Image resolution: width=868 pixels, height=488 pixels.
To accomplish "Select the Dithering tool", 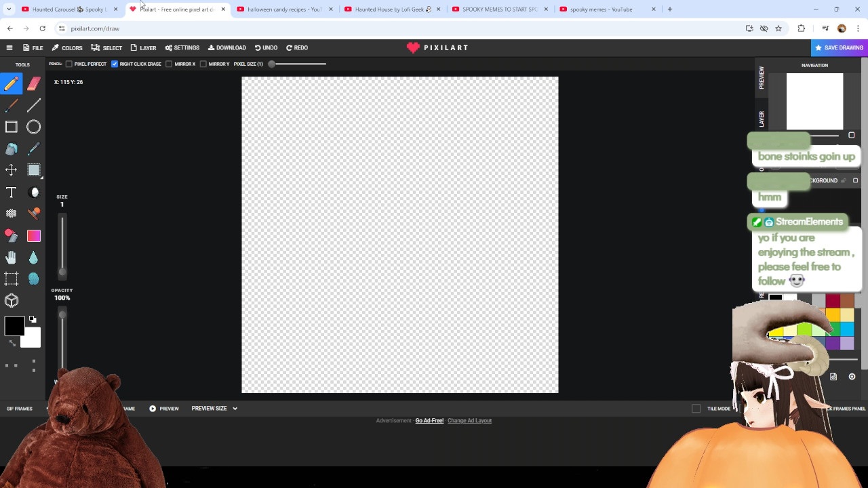I will pyautogui.click(x=12, y=213).
